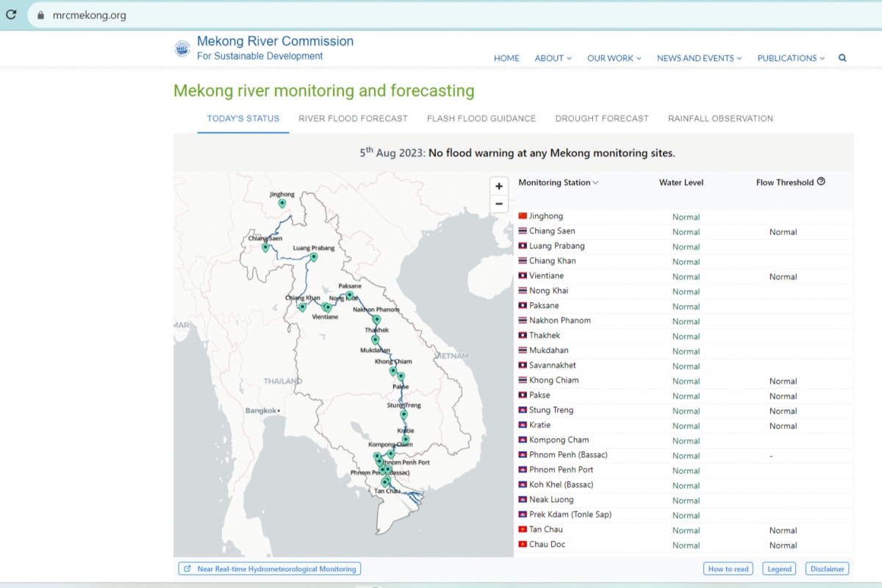This screenshot has width=882, height=588.
Task: Switch to River Flood Forecast tab
Action: pyautogui.click(x=353, y=118)
